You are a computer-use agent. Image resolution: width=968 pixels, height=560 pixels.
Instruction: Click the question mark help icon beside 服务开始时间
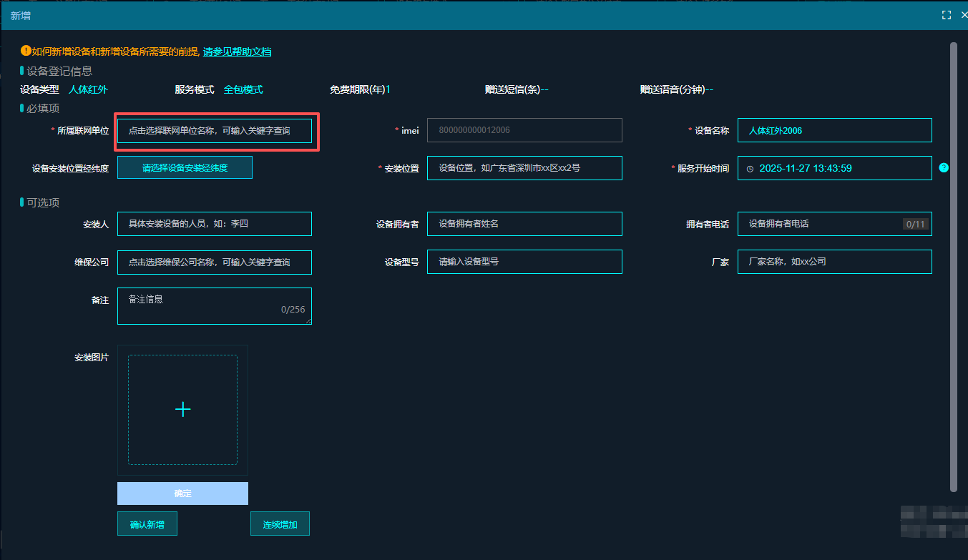(942, 168)
